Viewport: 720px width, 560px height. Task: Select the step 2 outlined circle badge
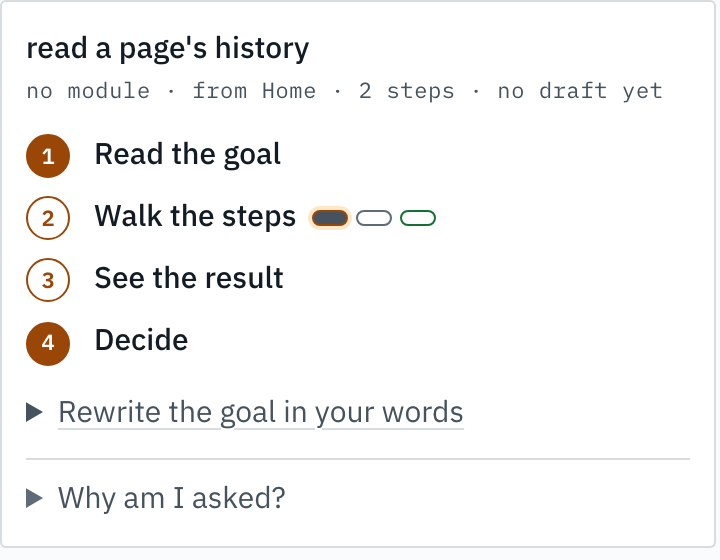coord(48,218)
